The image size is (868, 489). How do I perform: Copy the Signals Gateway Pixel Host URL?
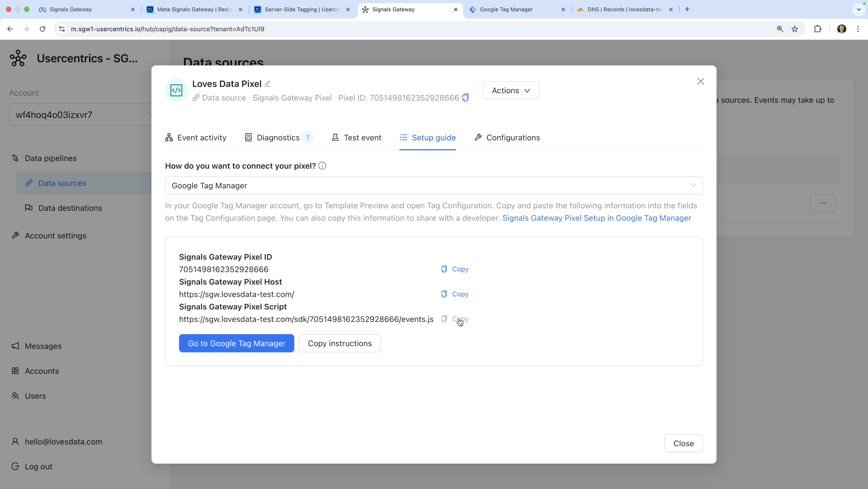tap(455, 294)
